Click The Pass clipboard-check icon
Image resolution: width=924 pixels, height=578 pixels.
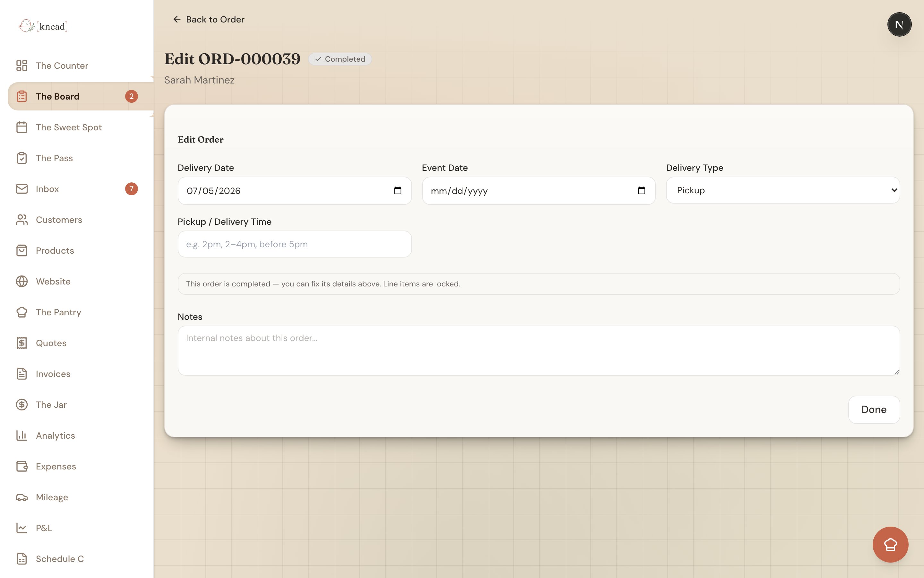pyautogui.click(x=22, y=158)
